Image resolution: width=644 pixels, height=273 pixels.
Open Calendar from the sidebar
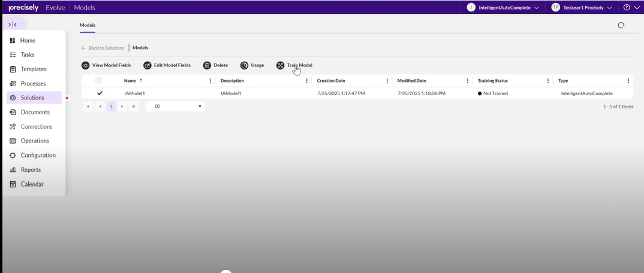pyautogui.click(x=32, y=184)
